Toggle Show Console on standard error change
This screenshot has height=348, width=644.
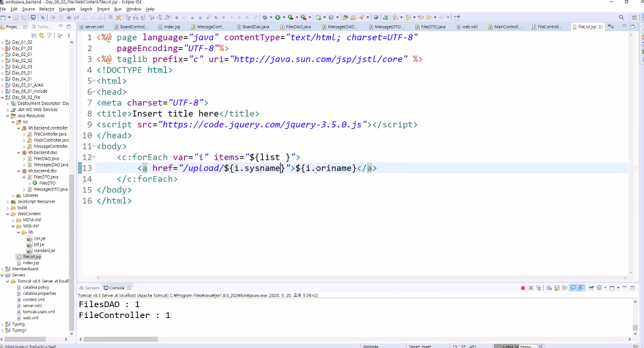click(581, 288)
